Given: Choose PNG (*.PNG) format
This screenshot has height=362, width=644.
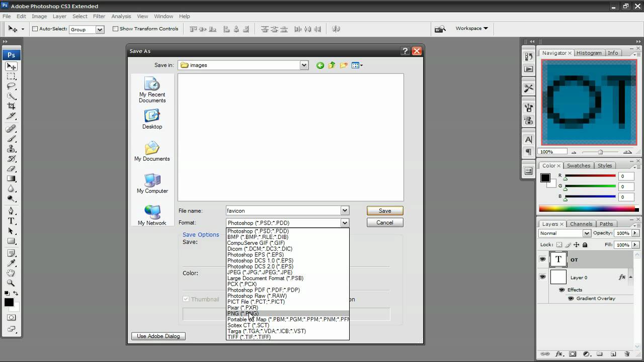Looking at the screenshot, I should click(x=287, y=313).
